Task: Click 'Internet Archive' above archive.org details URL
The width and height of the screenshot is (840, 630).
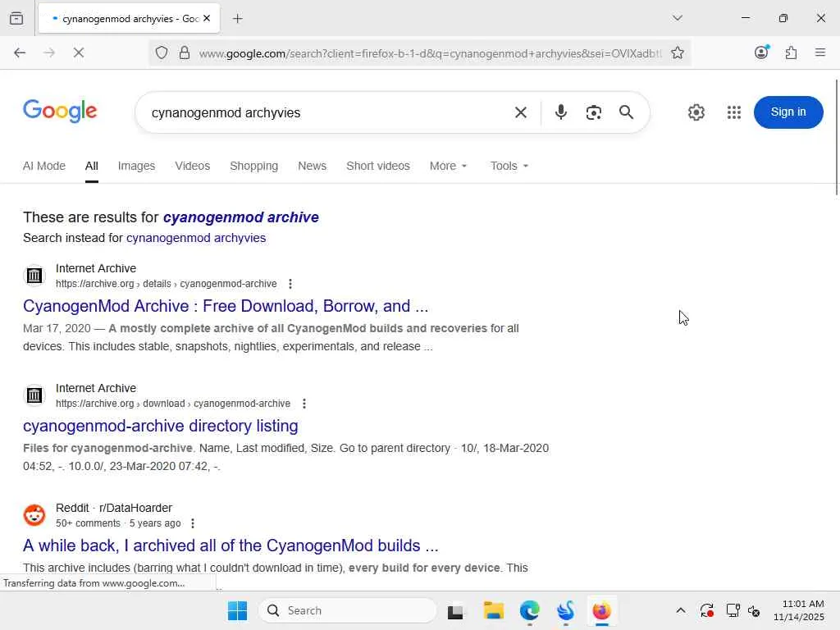Action: click(x=96, y=268)
